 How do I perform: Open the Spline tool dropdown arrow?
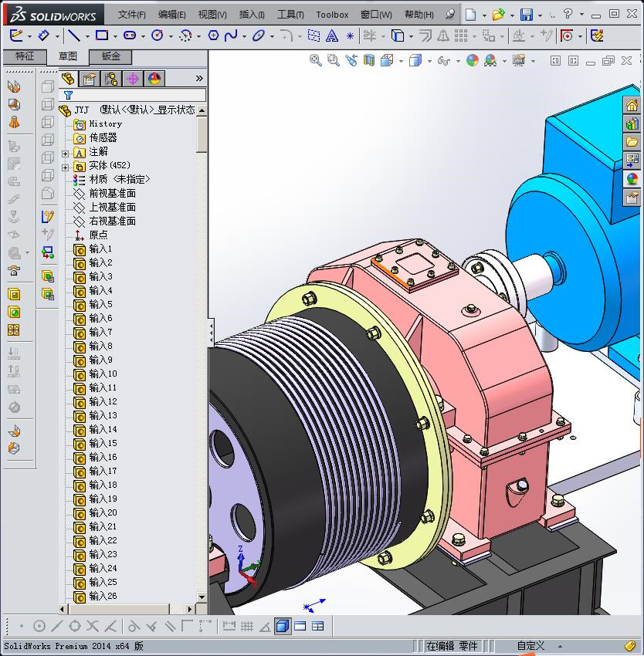244,36
